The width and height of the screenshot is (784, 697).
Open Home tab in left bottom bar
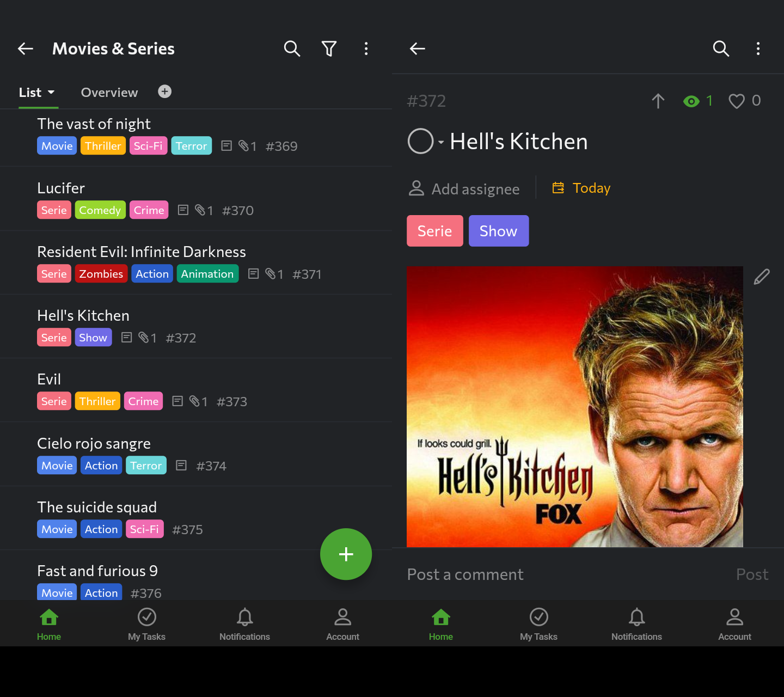click(x=49, y=624)
